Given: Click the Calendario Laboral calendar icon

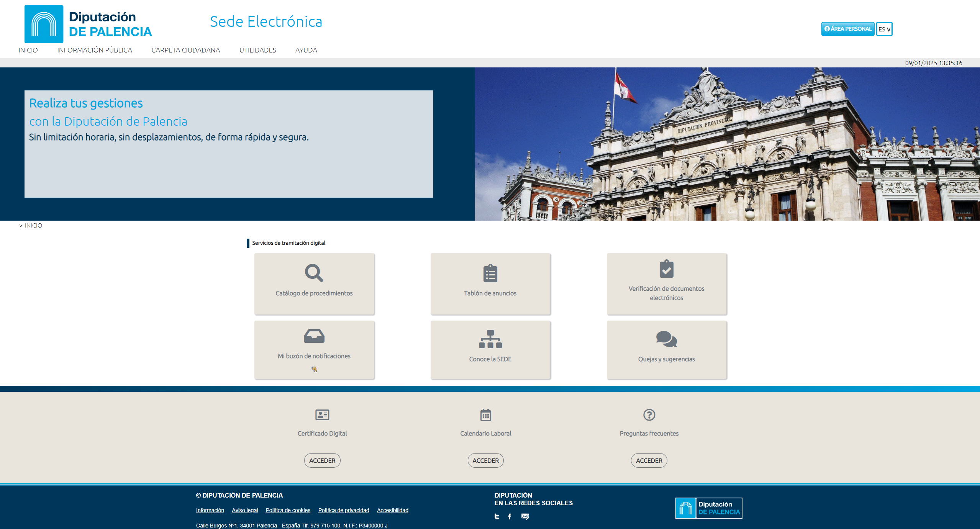Looking at the screenshot, I should click(485, 414).
